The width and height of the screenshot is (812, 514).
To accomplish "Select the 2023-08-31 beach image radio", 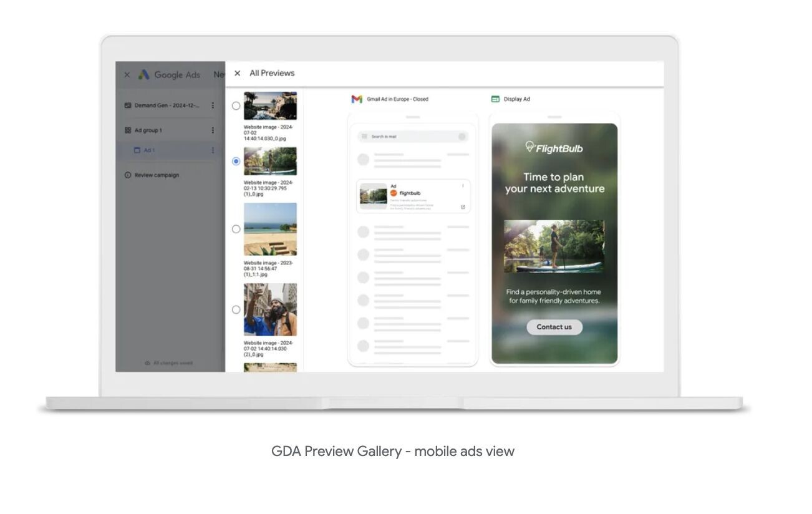I will [236, 229].
